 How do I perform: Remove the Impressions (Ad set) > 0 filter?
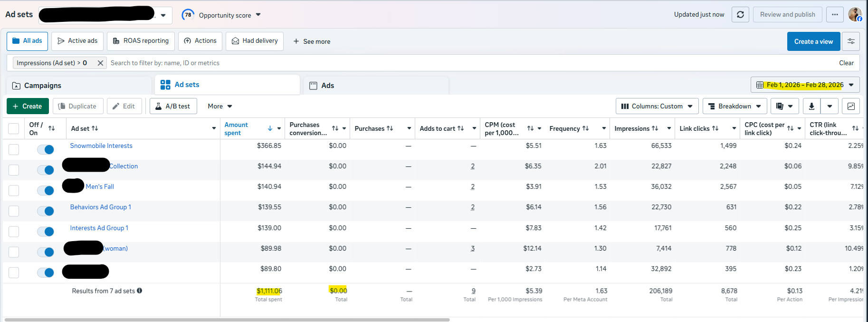point(100,63)
